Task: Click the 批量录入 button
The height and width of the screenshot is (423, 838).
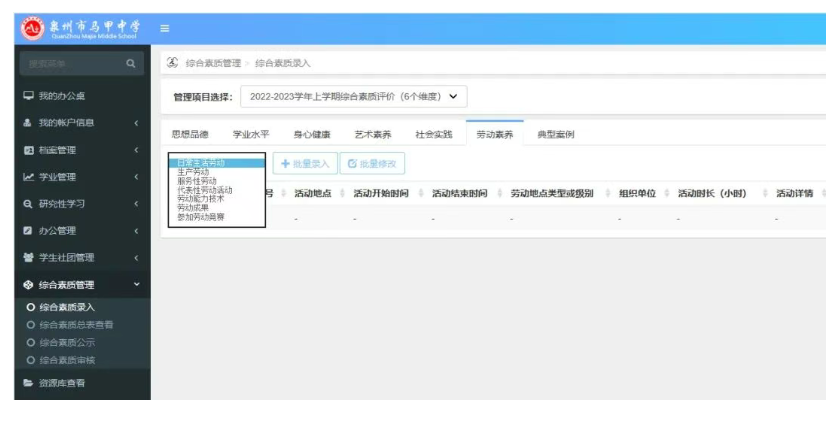Action: point(305,163)
